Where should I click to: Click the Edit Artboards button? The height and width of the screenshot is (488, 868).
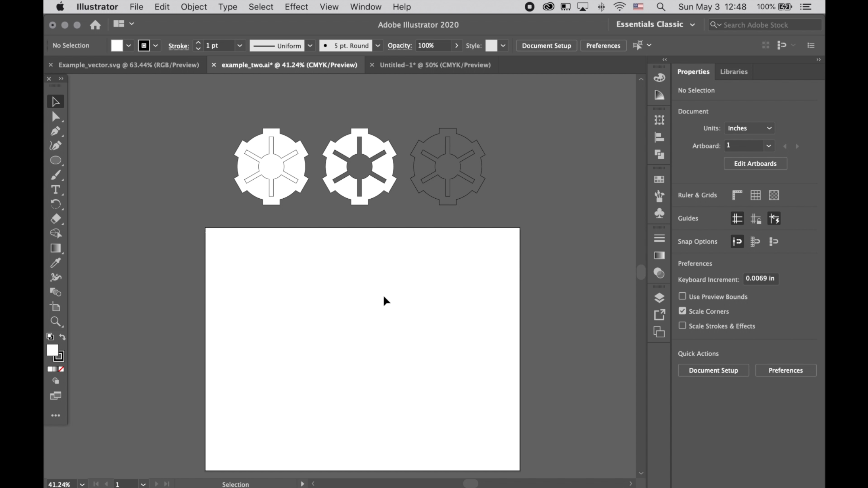click(x=755, y=164)
